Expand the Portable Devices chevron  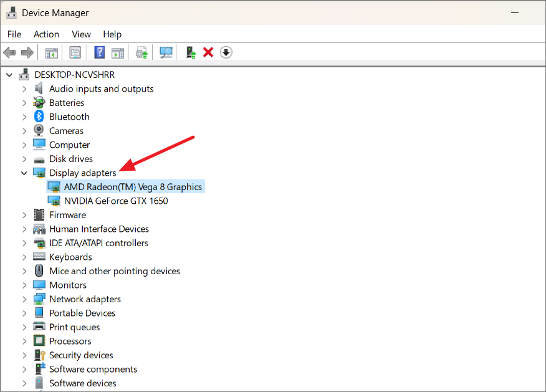[24, 313]
